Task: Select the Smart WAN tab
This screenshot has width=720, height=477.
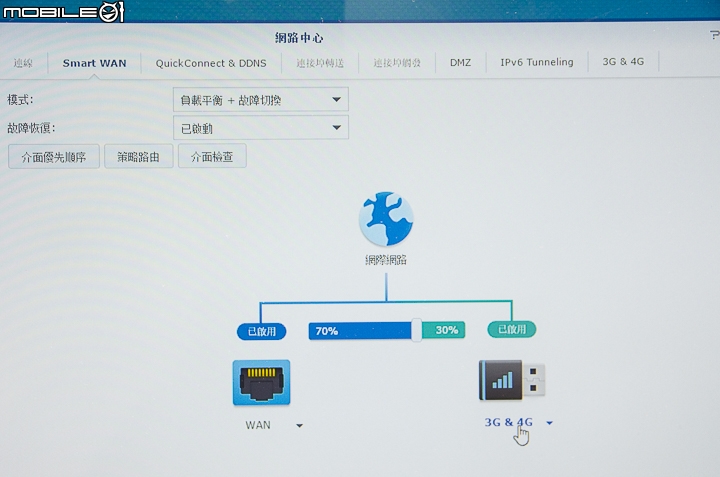Action: pyautogui.click(x=94, y=63)
